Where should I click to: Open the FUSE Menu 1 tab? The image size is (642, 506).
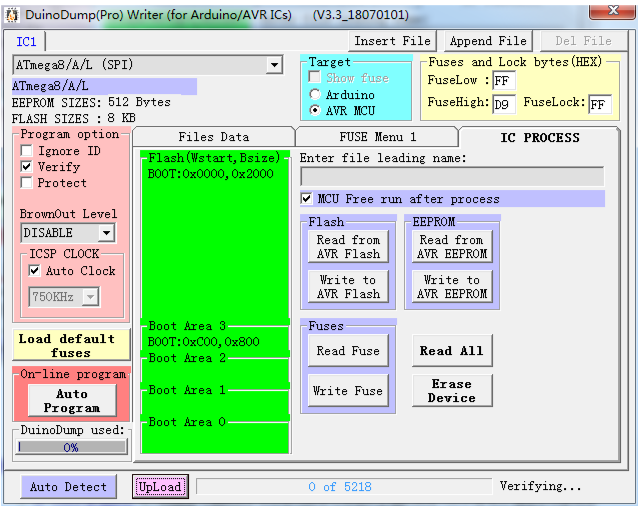[377, 137]
